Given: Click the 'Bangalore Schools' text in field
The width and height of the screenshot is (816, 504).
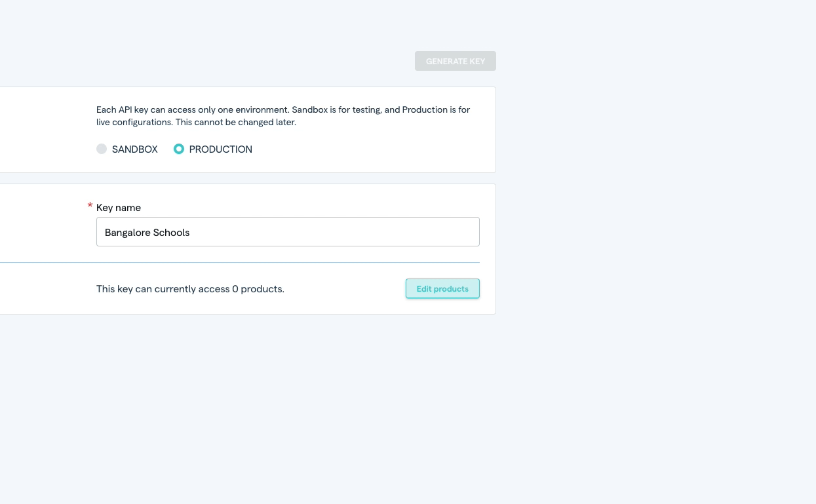Looking at the screenshot, I should coord(147,233).
